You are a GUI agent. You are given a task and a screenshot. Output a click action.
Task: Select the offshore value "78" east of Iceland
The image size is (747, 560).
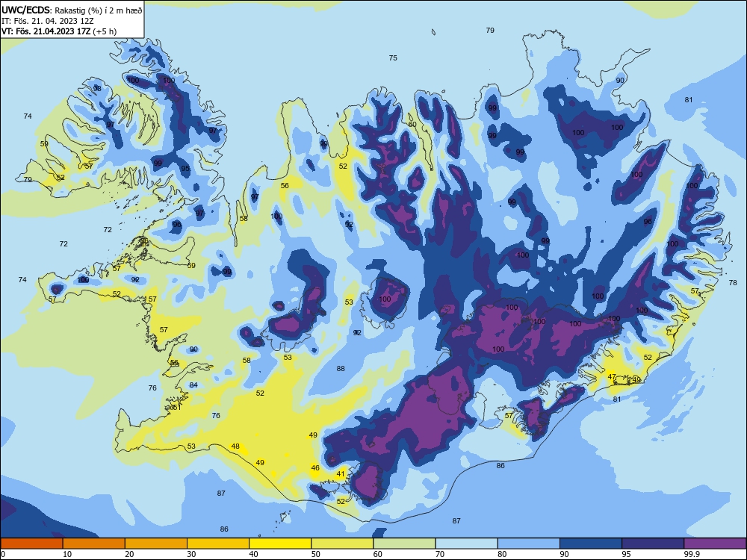pos(733,282)
